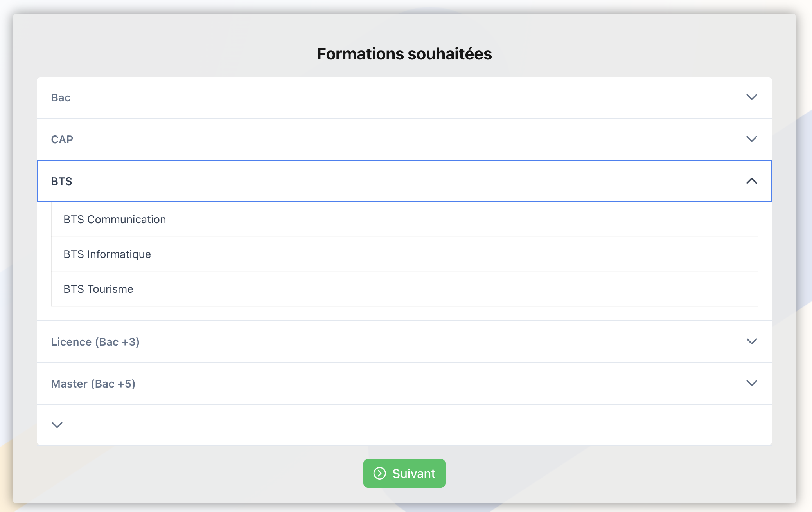
Task: Expand the Master (Bac +5) section
Action: pyautogui.click(x=404, y=384)
